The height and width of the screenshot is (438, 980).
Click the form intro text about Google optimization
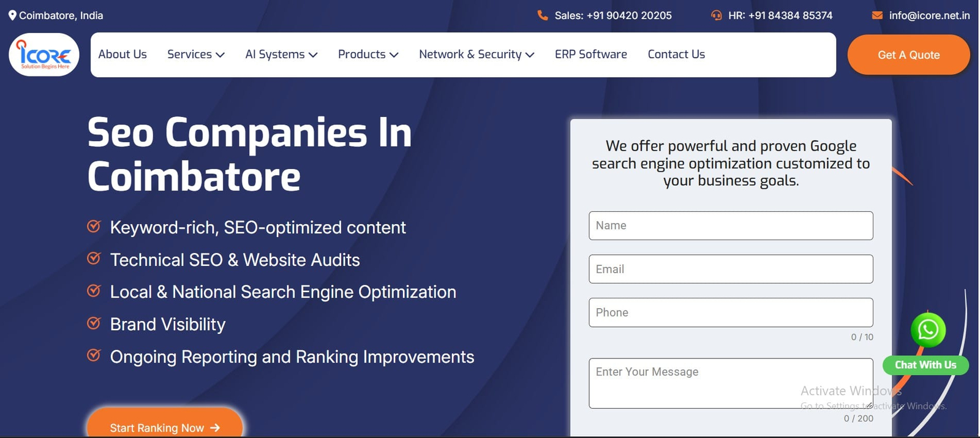[x=731, y=163]
